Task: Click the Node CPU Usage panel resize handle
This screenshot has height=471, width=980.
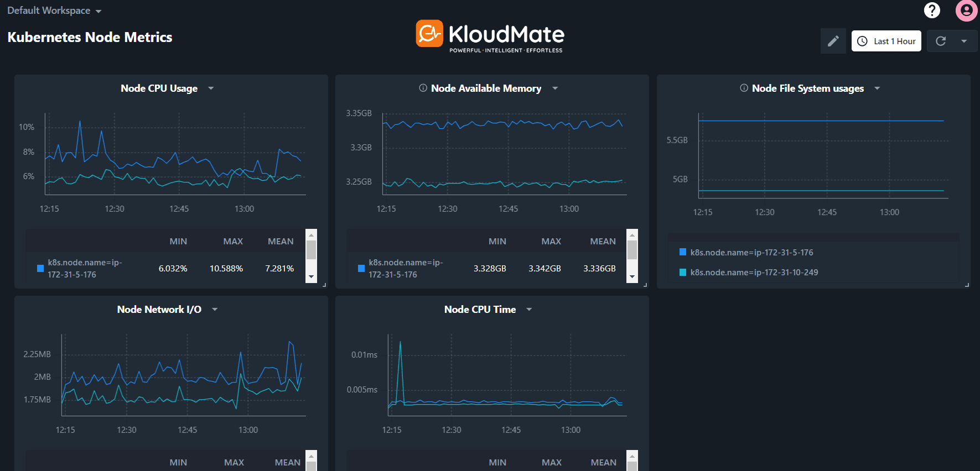Action: 324,285
